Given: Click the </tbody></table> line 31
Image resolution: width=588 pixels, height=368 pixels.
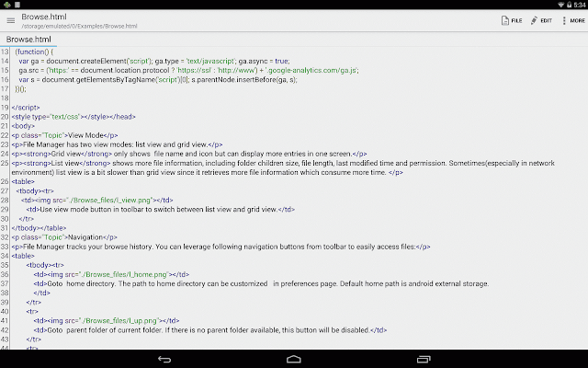Looking at the screenshot, I should (39, 228).
